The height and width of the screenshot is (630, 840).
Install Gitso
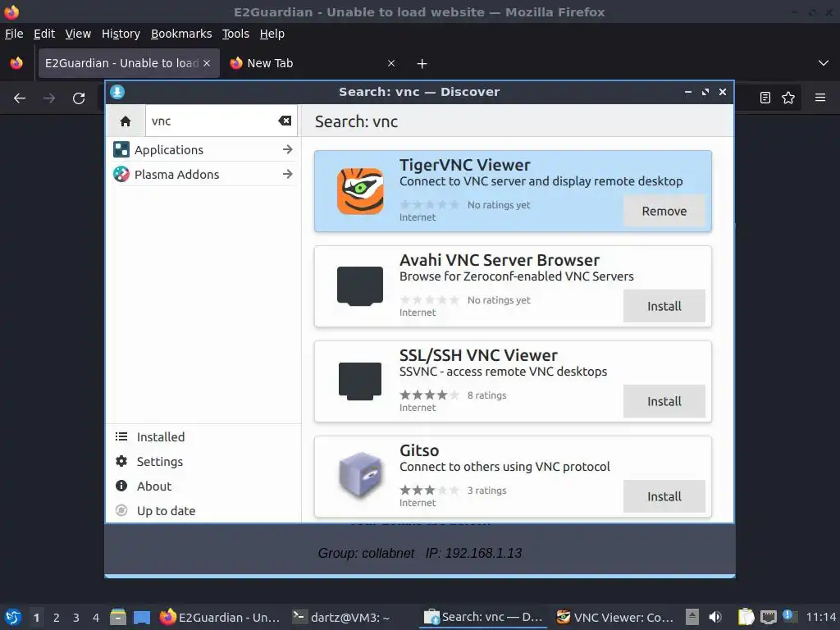(664, 496)
